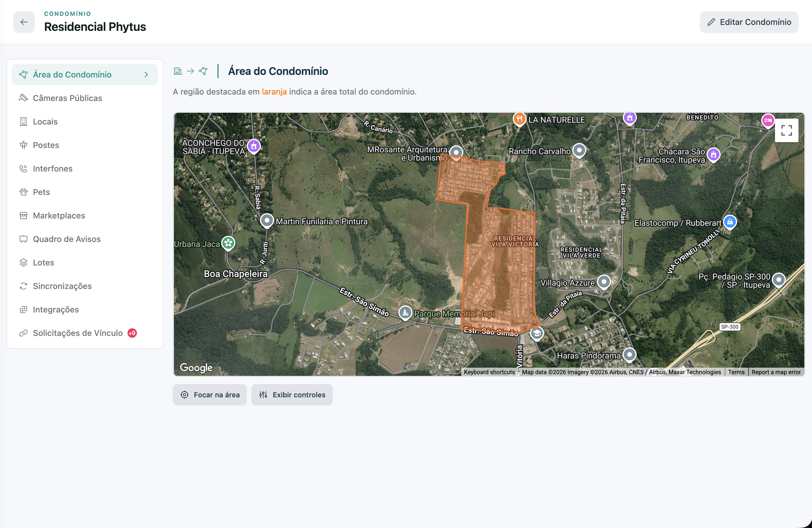The width and height of the screenshot is (812, 528).
Task: Show map controls with Exibir controles
Action: pyautogui.click(x=292, y=395)
